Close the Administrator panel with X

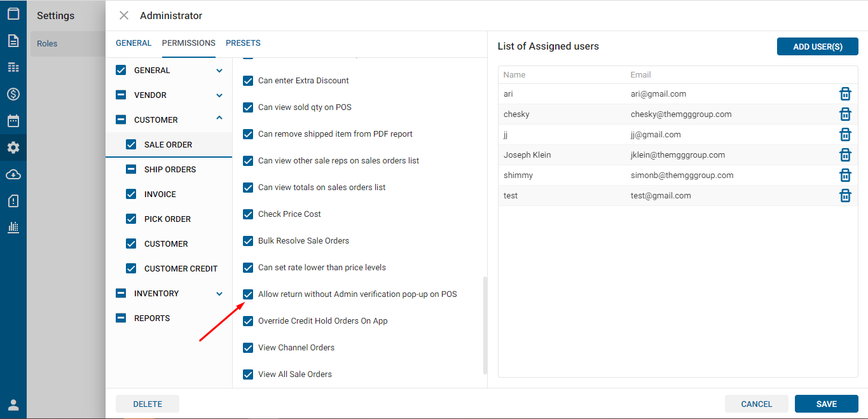click(124, 15)
